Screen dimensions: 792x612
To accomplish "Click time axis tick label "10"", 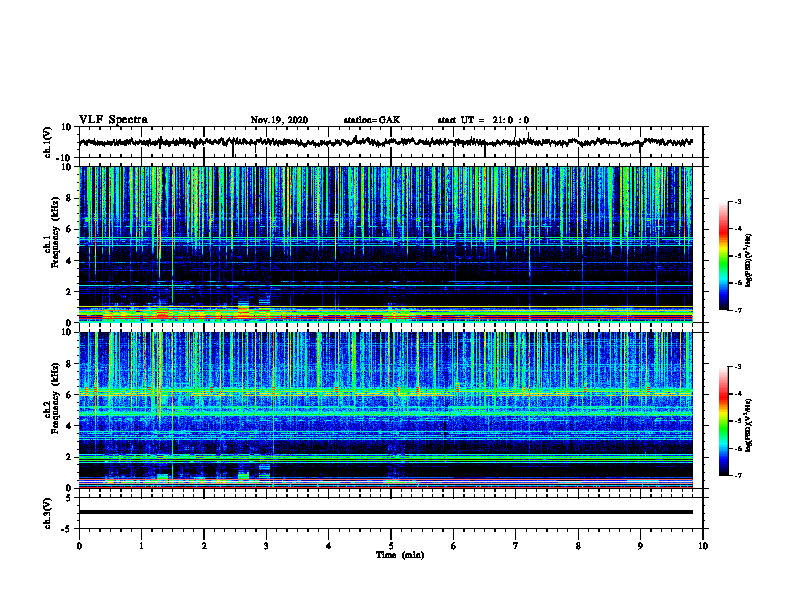I will 703,546.
